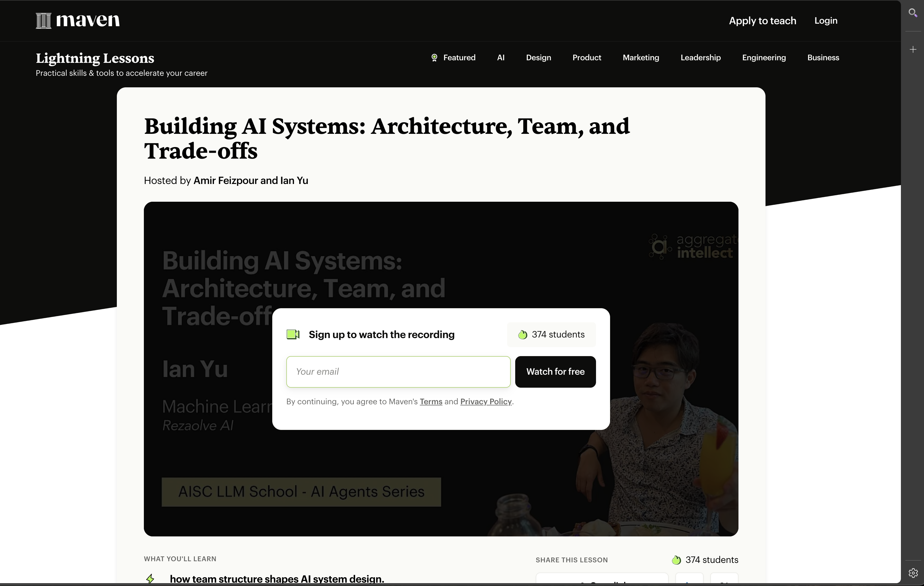The image size is (924, 586).
Task: Click the green camera recording icon
Action: (x=293, y=334)
